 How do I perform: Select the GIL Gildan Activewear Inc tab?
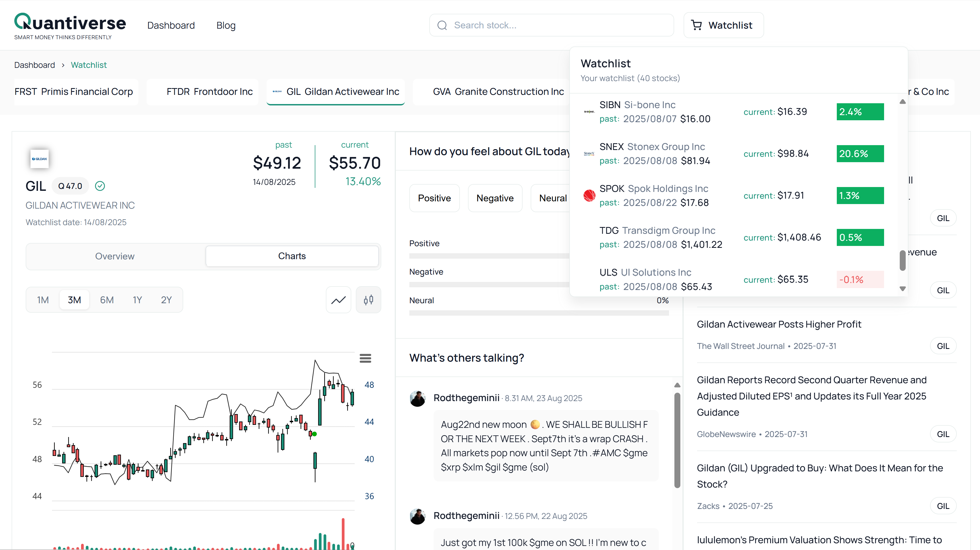[336, 92]
